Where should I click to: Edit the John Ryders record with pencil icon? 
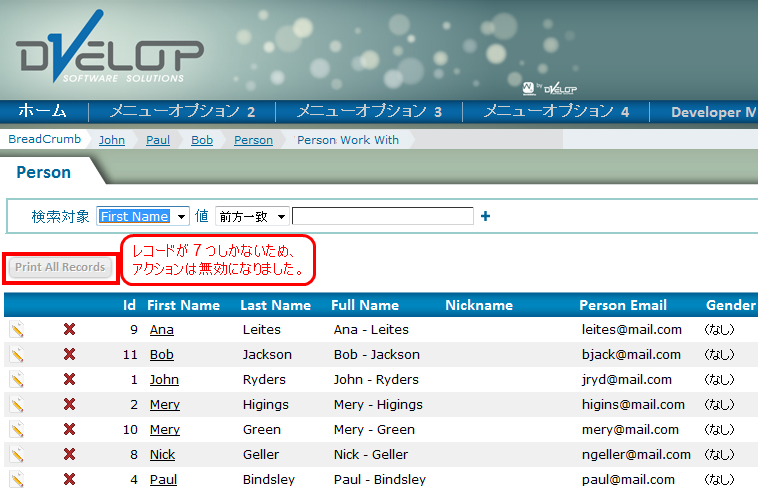(17, 380)
